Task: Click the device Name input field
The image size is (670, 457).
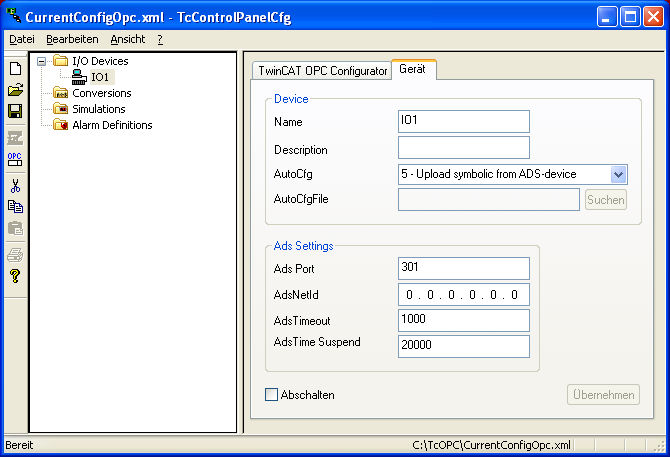Action: [464, 121]
